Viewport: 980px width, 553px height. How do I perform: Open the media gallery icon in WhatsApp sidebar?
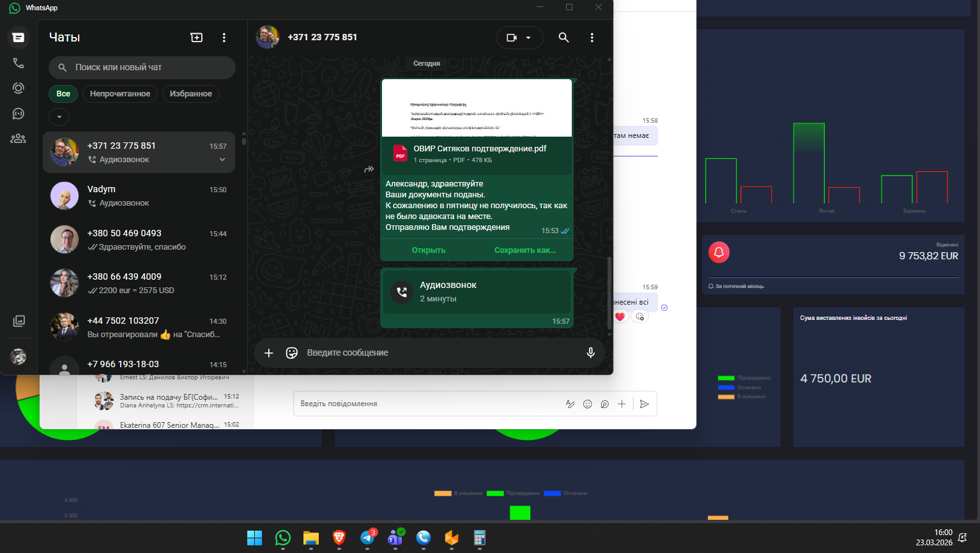coord(19,321)
